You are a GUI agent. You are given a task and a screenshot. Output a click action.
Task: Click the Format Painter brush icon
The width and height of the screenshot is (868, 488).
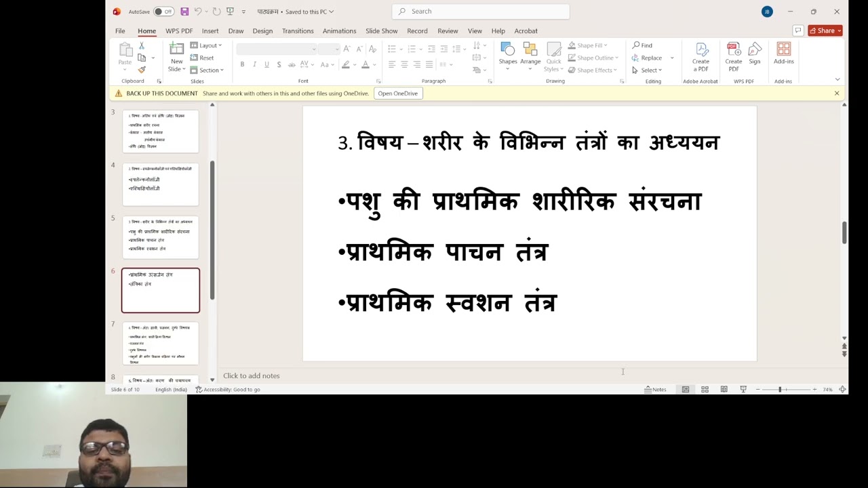(142, 70)
